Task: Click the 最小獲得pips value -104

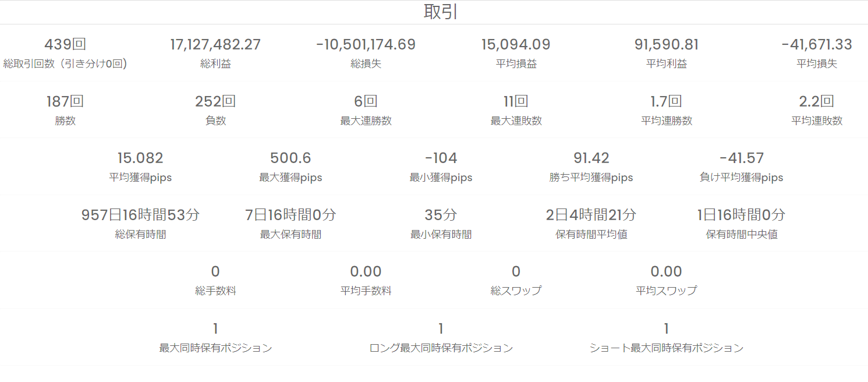Action: click(441, 158)
